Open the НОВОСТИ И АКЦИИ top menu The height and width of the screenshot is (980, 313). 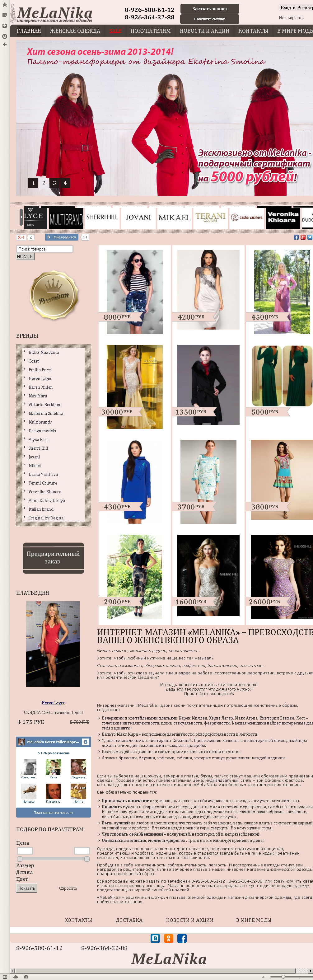[205, 31]
